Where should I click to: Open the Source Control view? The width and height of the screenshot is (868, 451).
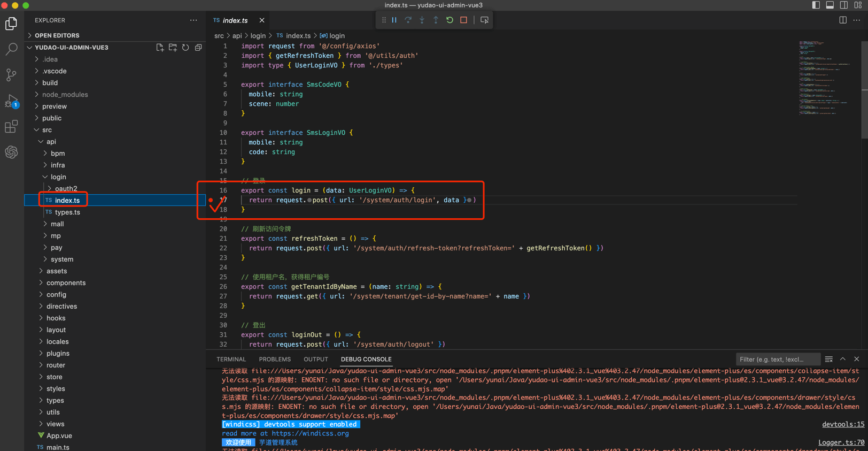point(11,75)
